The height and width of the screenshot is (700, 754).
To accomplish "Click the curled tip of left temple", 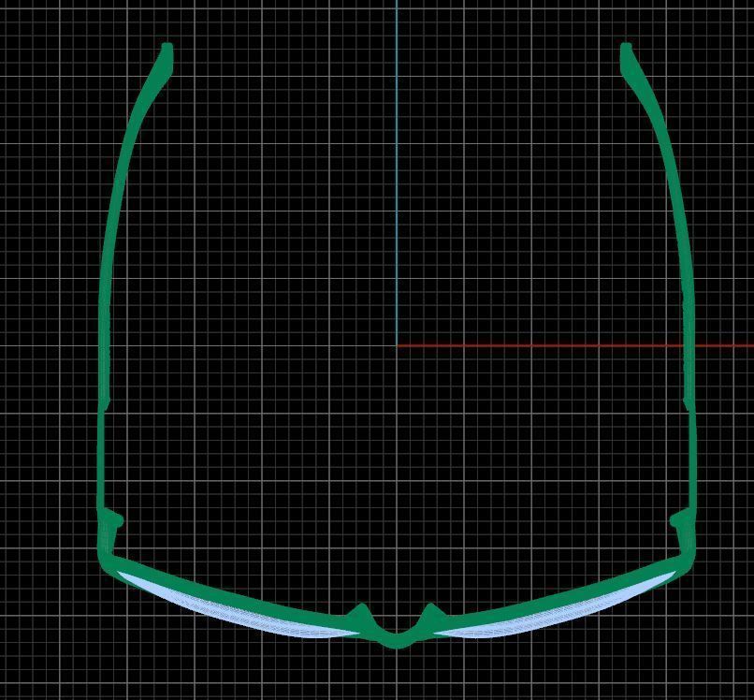I will (167, 57).
